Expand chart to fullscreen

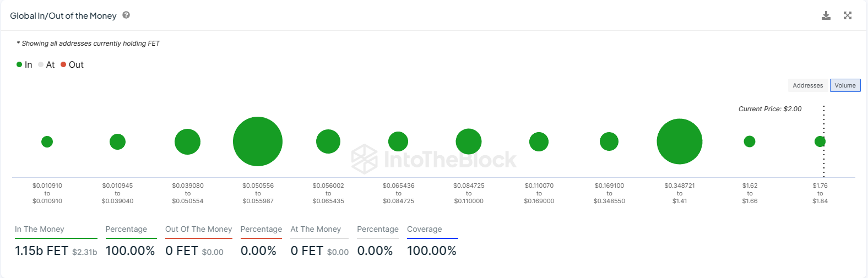coord(848,15)
